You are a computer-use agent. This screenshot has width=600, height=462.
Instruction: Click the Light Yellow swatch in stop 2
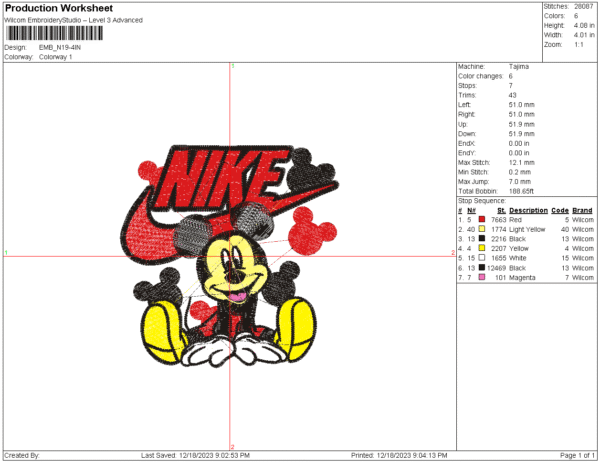(x=482, y=229)
